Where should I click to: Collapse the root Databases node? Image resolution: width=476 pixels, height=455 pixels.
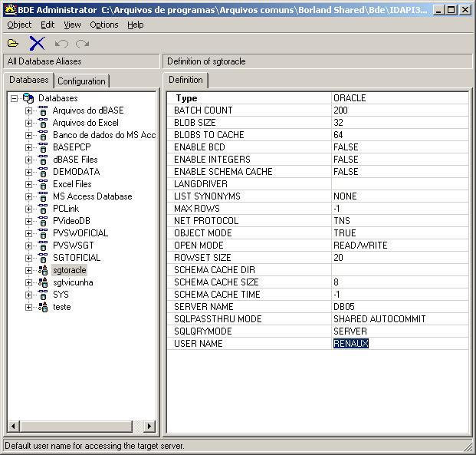click(x=14, y=98)
